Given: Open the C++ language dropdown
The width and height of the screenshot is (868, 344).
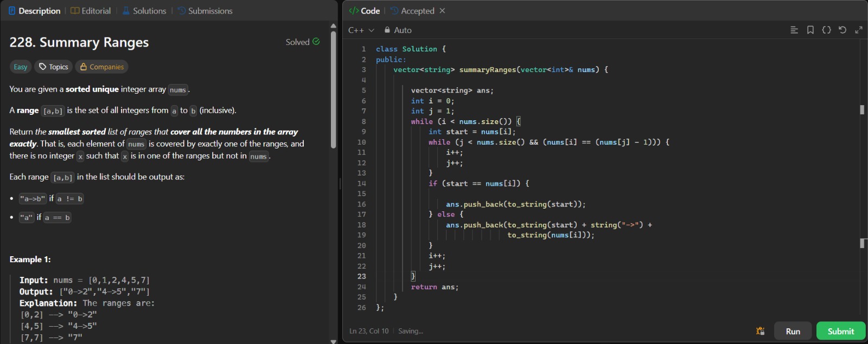Looking at the screenshot, I should pyautogui.click(x=361, y=30).
